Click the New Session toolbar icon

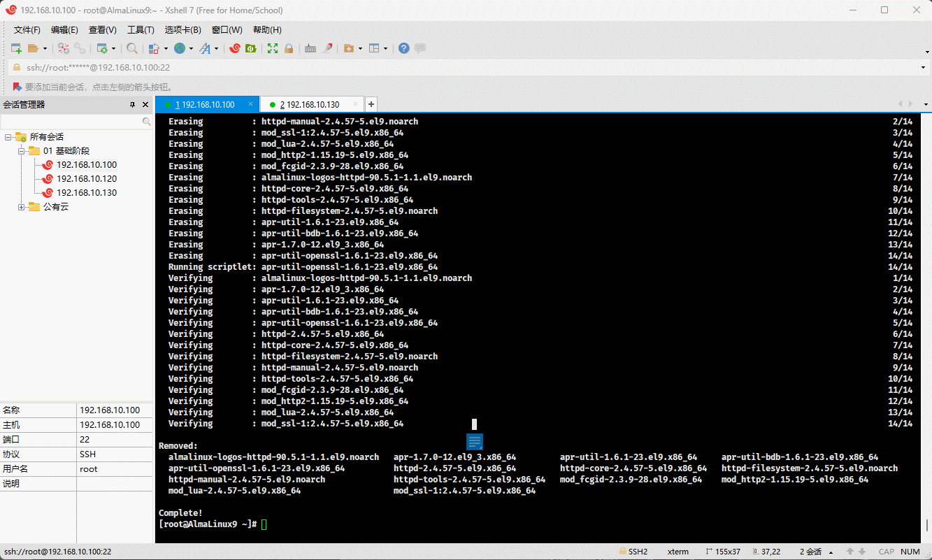point(16,48)
